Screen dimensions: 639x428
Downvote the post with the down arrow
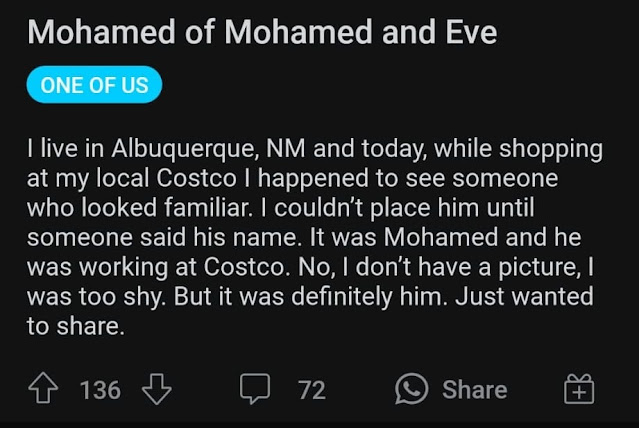(x=157, y=389)
